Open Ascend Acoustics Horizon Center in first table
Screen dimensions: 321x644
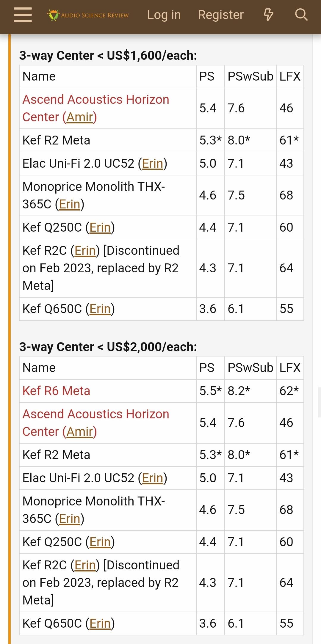coord(95,100)
